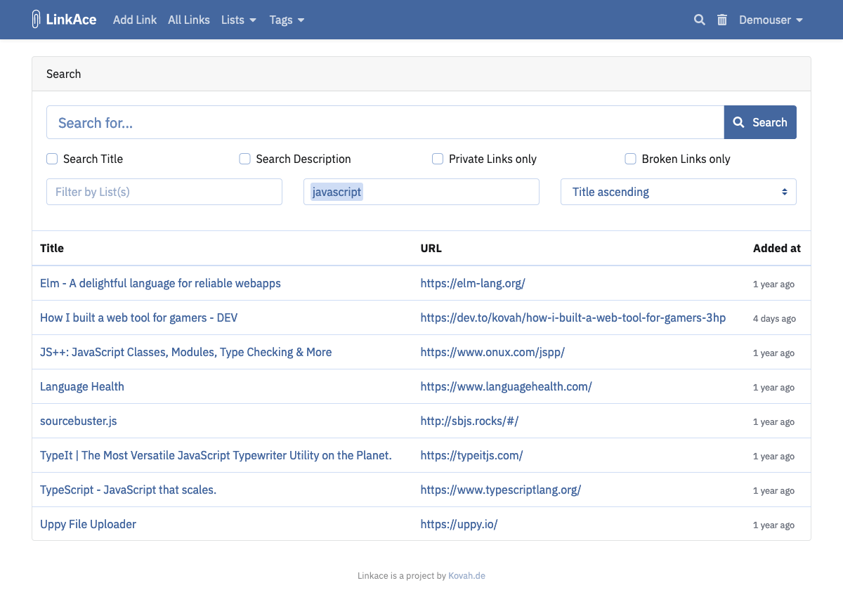Click the URL column header
Screen dimensions: 843x616
point(431,248)
